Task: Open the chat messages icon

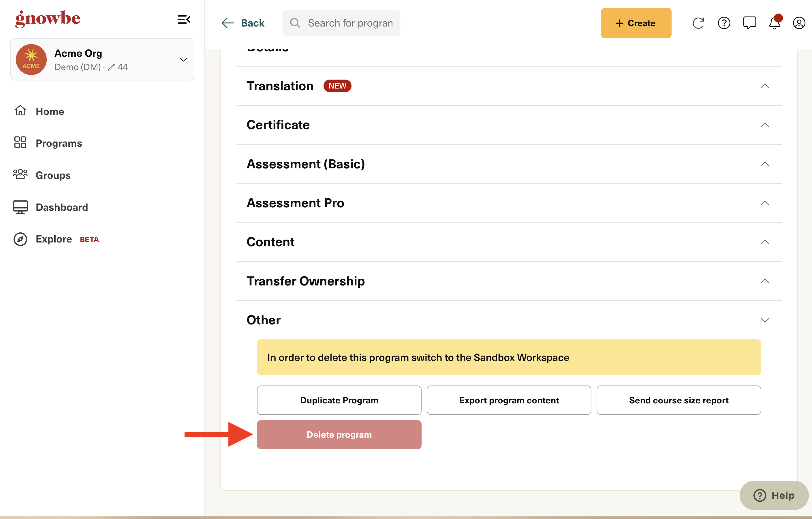Action: [750, 23]
